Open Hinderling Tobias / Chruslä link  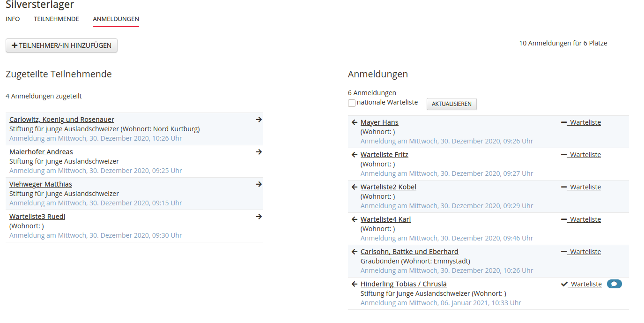(x=404, y=284)
